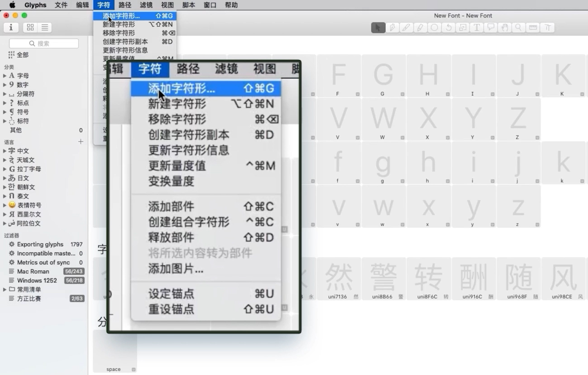588x375 pixels.
Task: Click the vertical metrics tool at toolbar end
Action: tap(547, 27)
